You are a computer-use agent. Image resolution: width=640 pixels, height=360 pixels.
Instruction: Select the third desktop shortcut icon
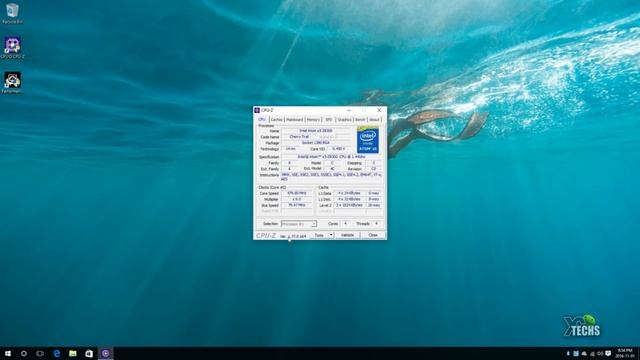[x=12, y=82]
